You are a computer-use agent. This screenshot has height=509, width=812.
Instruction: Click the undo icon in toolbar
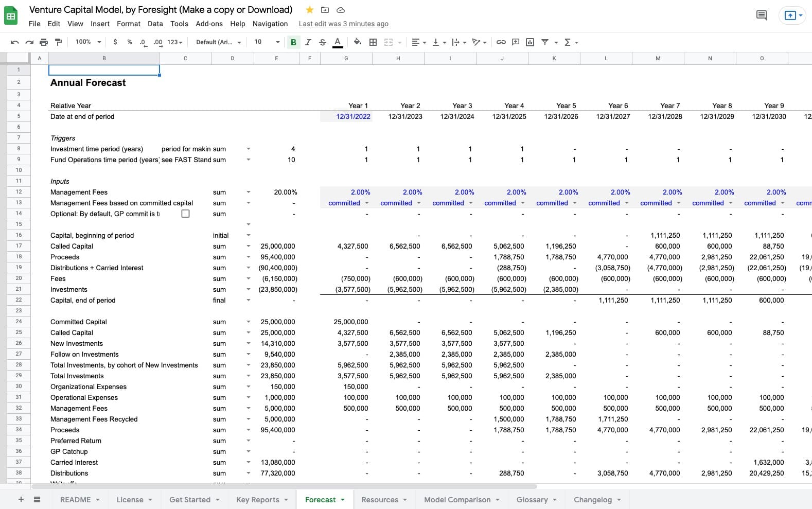[x=14, y=42]
